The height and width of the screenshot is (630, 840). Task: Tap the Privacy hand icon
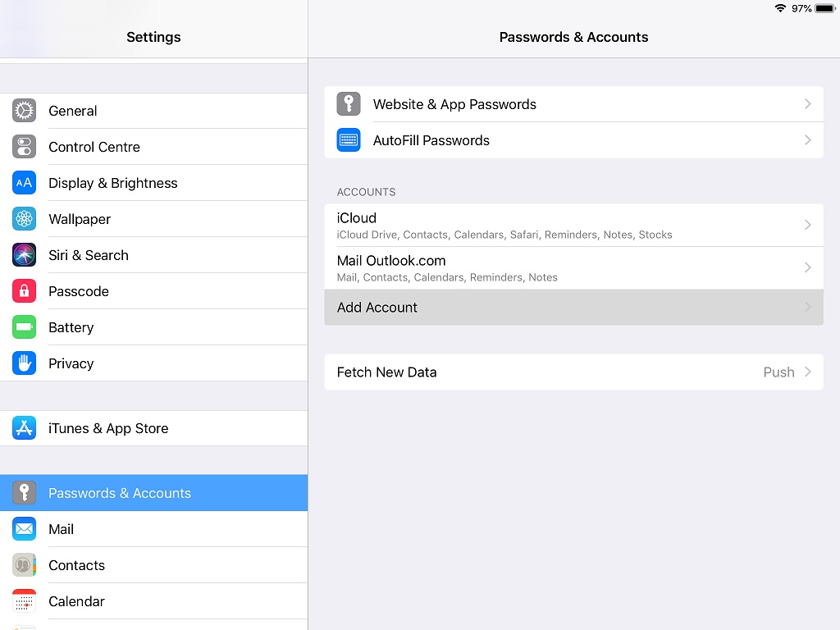24,363
